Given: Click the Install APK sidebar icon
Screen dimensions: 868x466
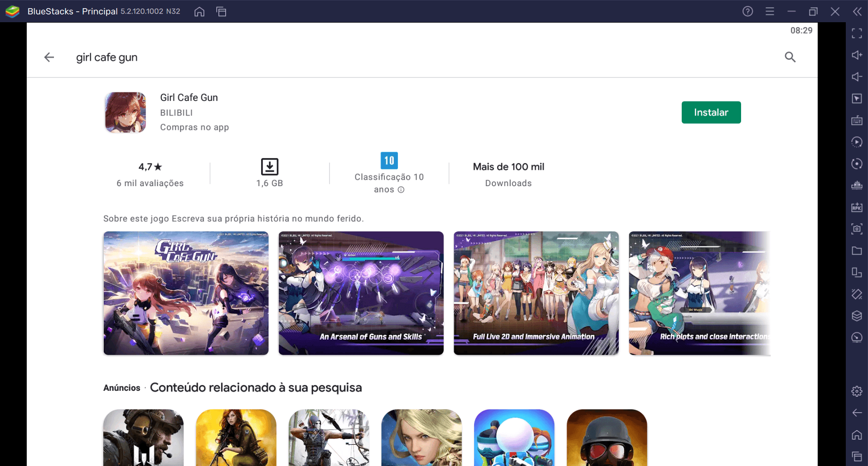Looking at the screenshot, I should [857, 207].
